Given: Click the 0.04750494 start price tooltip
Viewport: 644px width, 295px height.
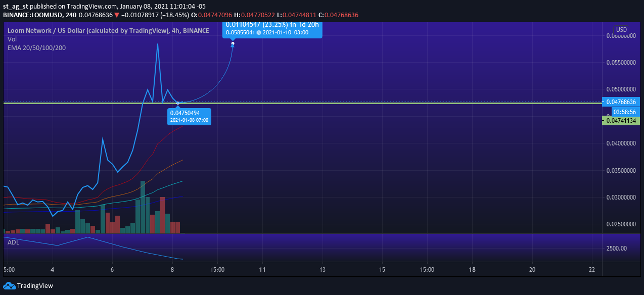Looking at the screenshot, I should (x=185, y=113).
